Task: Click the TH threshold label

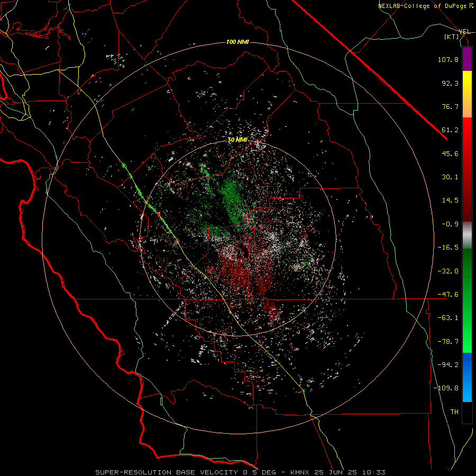Action: tap(454, 411)
